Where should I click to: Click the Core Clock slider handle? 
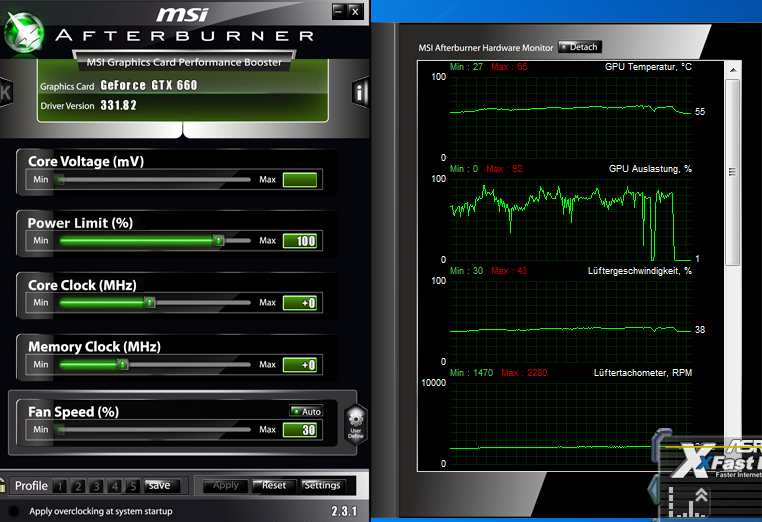(150, 302)
